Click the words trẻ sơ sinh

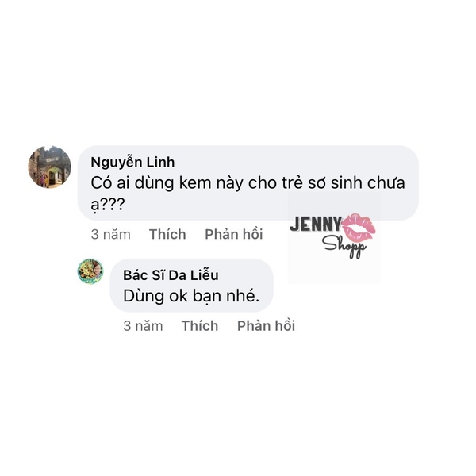pyautogui.click(x=322, y=182)
